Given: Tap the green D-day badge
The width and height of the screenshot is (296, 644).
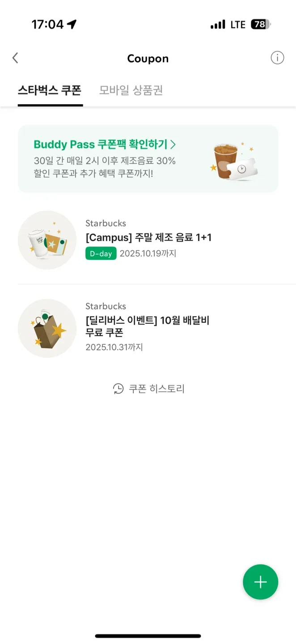Looking at the screenshot, I should tap(101, 254).
